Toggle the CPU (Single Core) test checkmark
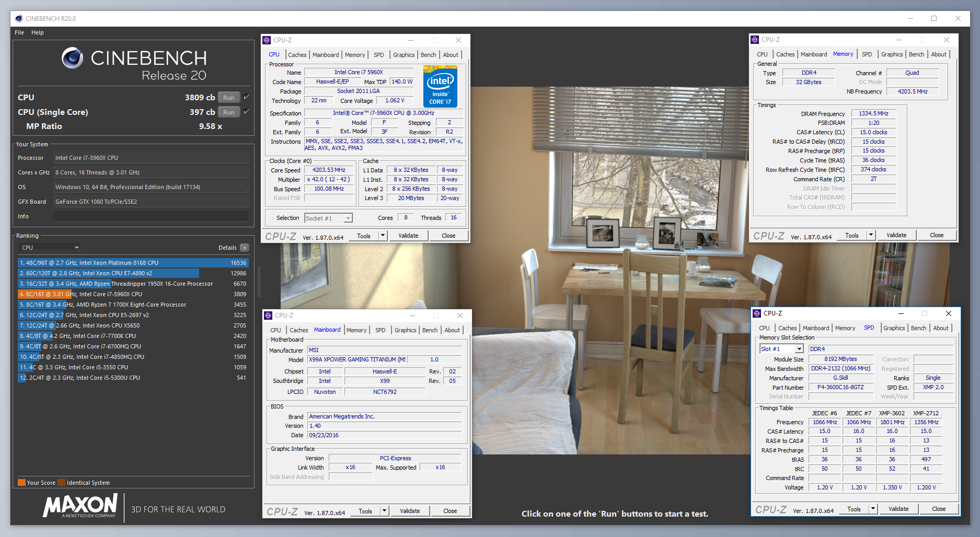Viewport: 980px width, 537px height. (x=246, y=111)
